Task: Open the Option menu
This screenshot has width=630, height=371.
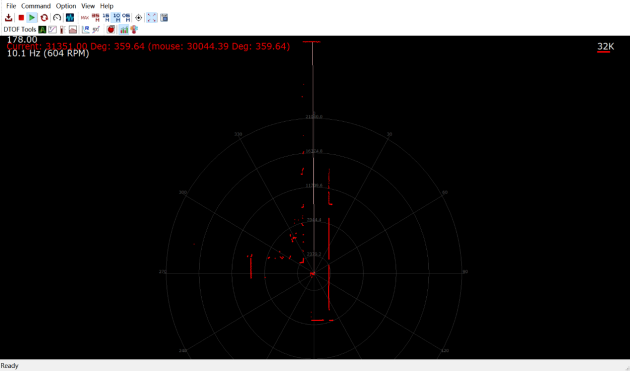Action: 66,6
